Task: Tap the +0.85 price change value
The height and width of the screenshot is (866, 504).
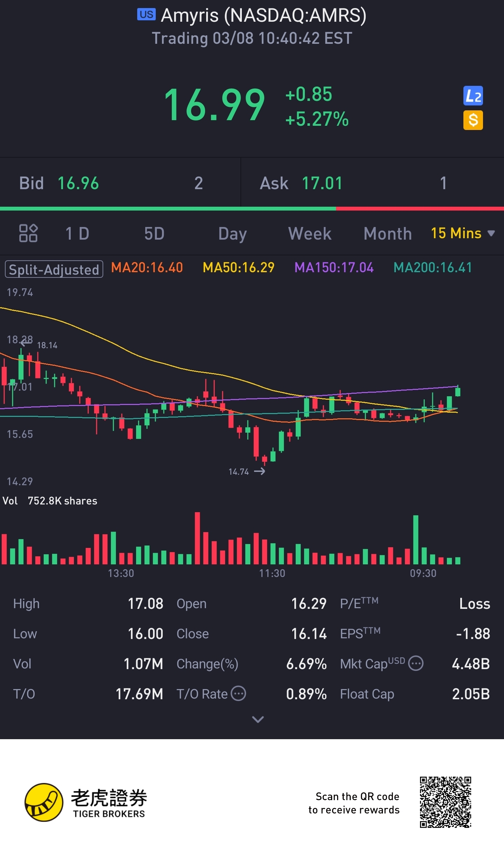Action: tap(308, 94)
